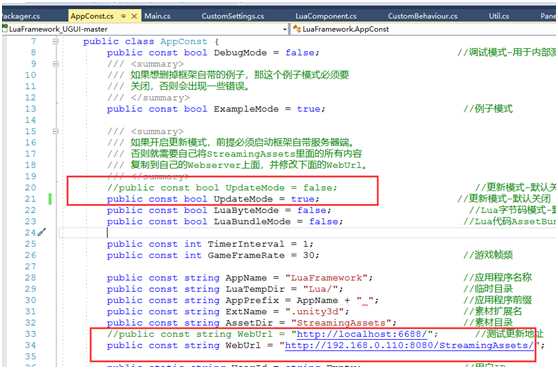This screenshot has height=369, width=558.
Task: Click LuaBundleMode on line 23
Action: pos(252,221)
